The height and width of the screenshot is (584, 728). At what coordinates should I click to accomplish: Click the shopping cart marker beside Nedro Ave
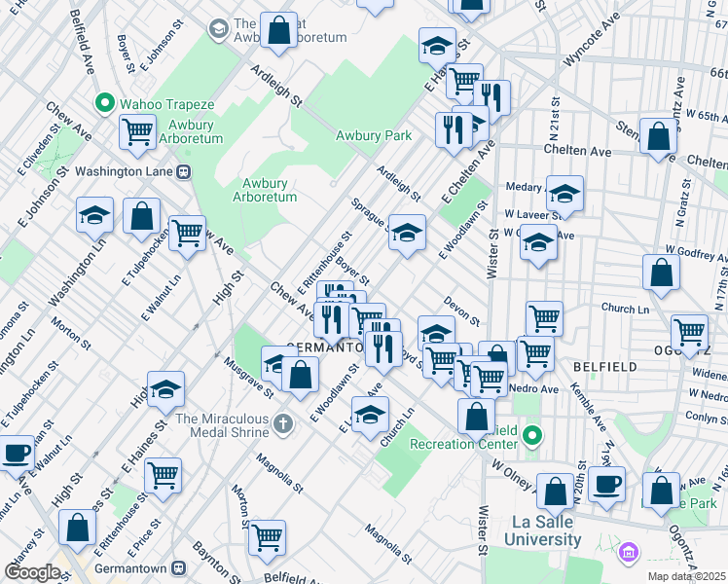[x=489, y=379]
